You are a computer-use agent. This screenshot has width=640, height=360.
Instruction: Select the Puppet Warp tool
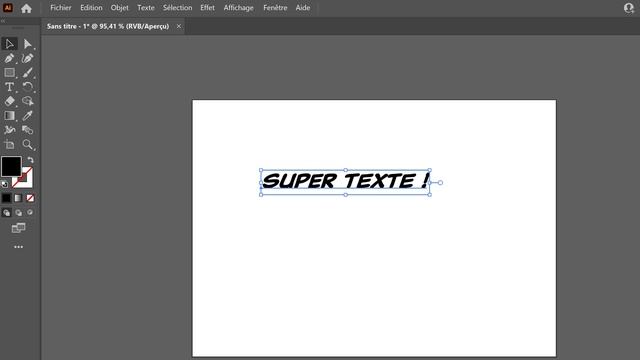click(x=9, y=130)
